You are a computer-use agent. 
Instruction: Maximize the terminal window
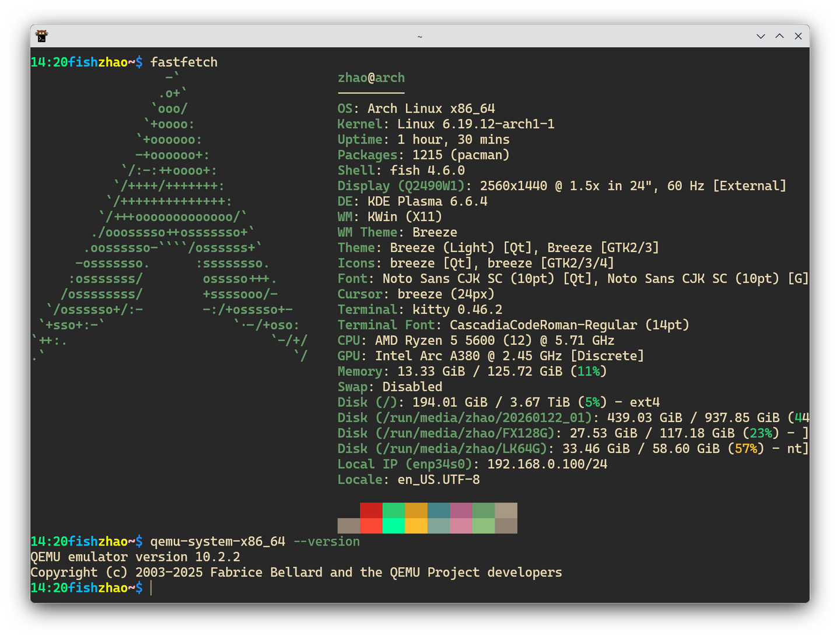tap(779, 36)
